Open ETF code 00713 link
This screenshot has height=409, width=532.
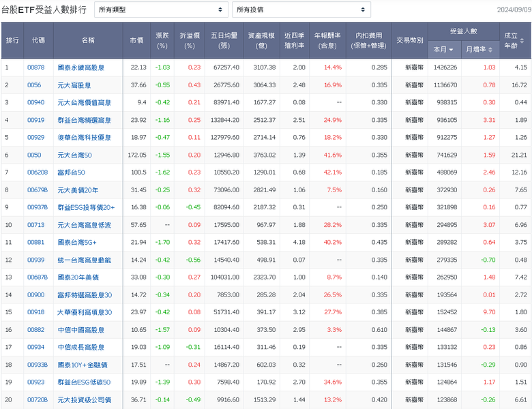35,225
